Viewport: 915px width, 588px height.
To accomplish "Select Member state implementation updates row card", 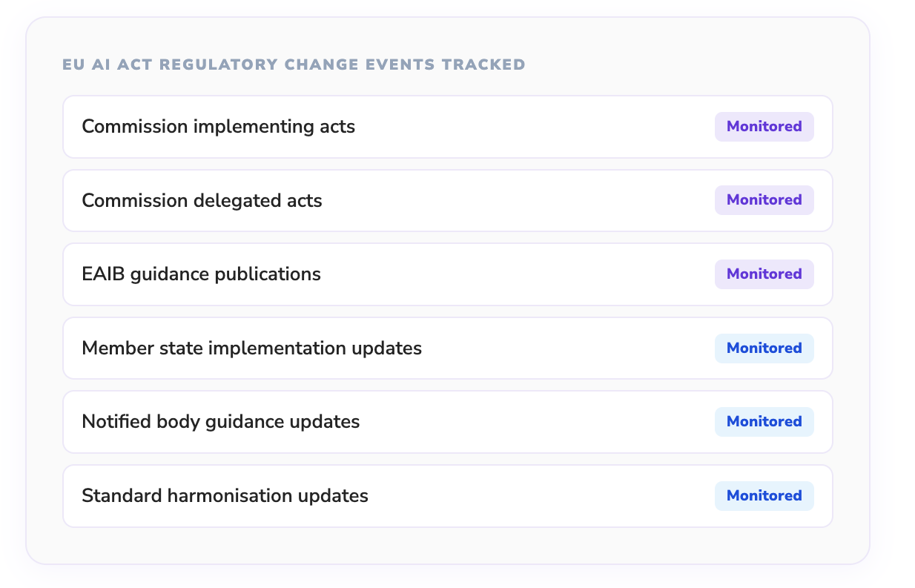I will (564, 348).
